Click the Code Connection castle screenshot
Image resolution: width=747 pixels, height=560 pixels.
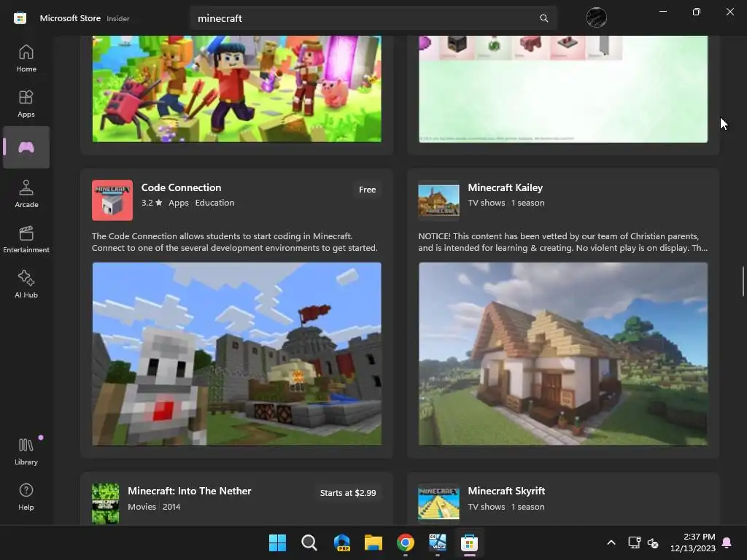[x=237, y=354]
